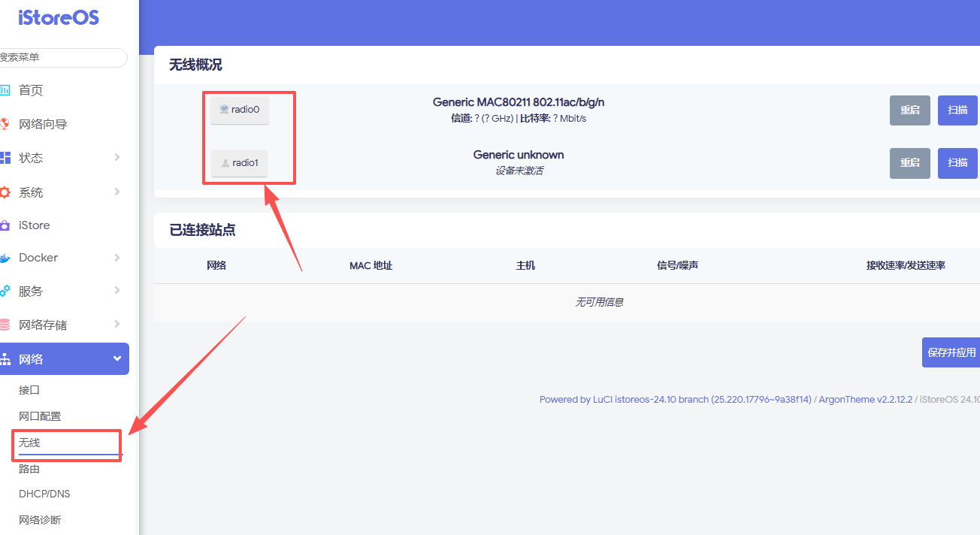
Task: Expand the 网络存储 menu chevron
Action: click(x=117, y=324)
